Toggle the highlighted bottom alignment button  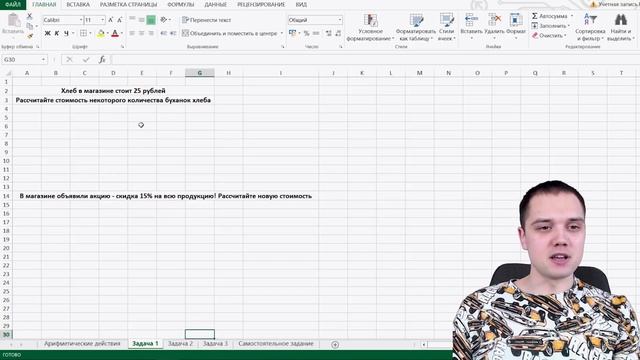click(151, 20)
